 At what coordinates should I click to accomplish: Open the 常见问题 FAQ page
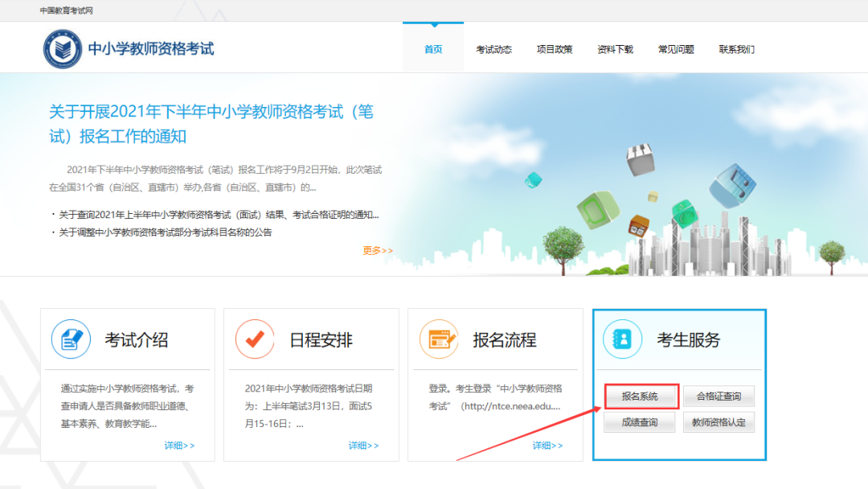coord(675,48)
